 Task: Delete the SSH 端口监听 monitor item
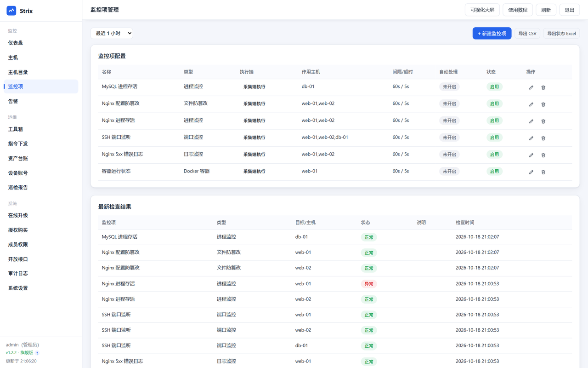543,138
